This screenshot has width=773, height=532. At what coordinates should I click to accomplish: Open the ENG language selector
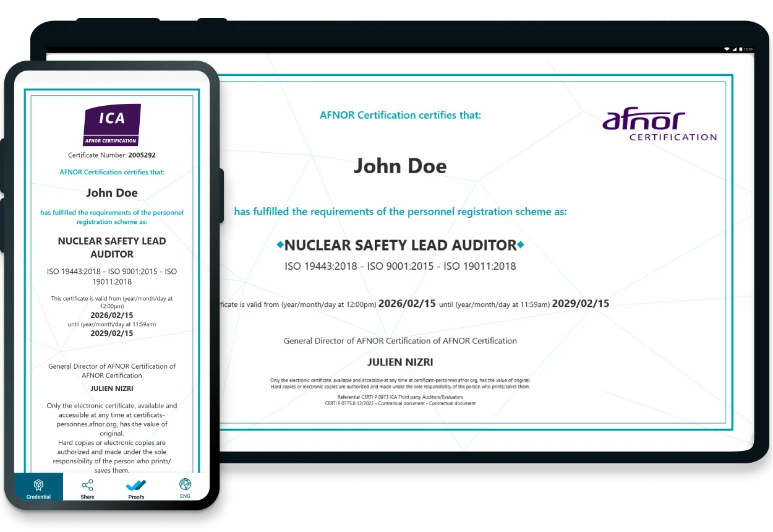[x=185, y=496]
